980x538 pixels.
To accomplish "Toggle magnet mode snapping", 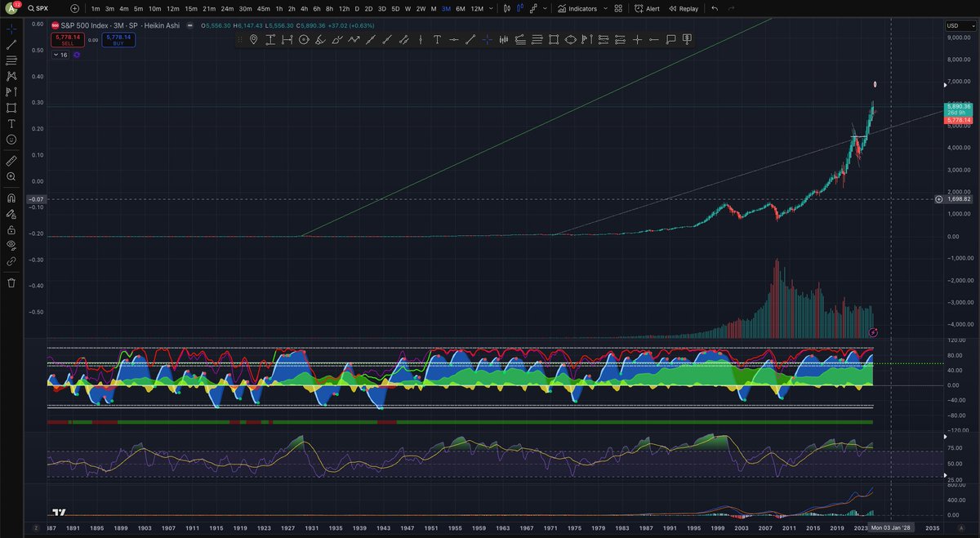I will pyautogui.click(x=11, y=198).
